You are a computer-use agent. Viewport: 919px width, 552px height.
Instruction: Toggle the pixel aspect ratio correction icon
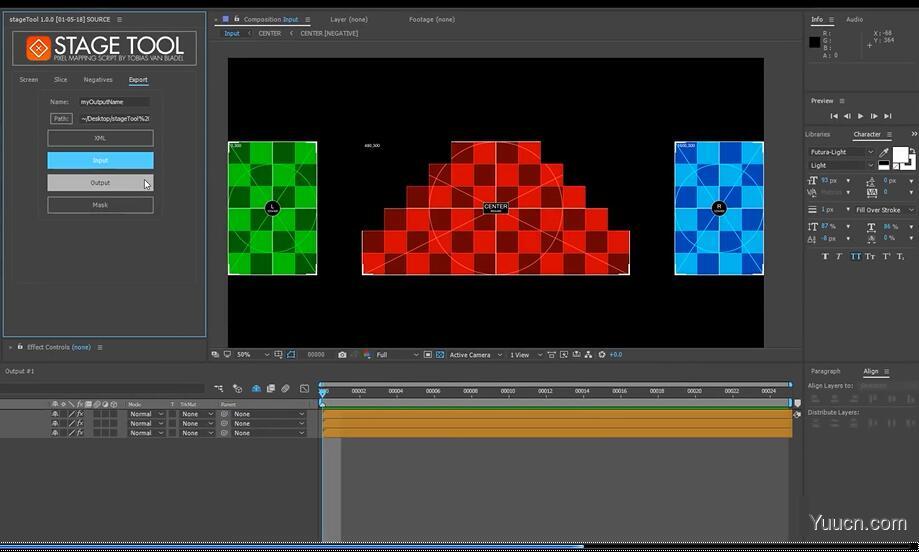click(x=552, y=355)
